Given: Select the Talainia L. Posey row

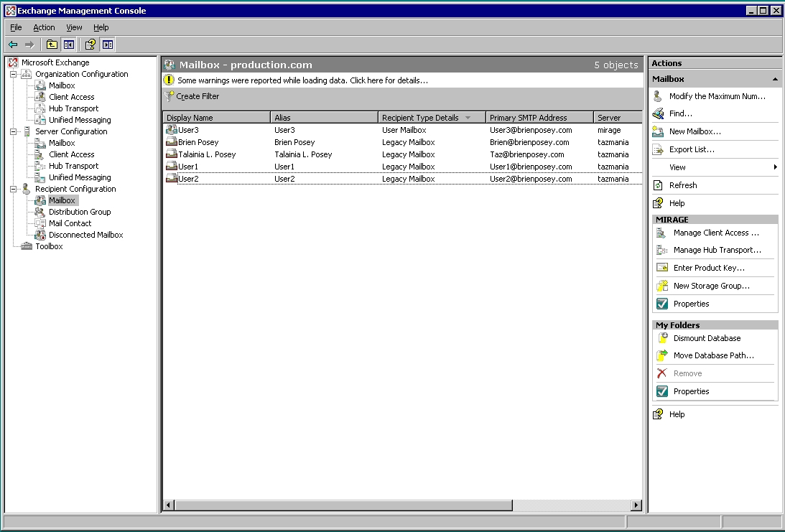Looking at the screenshot, I should [x=403, y=154].
